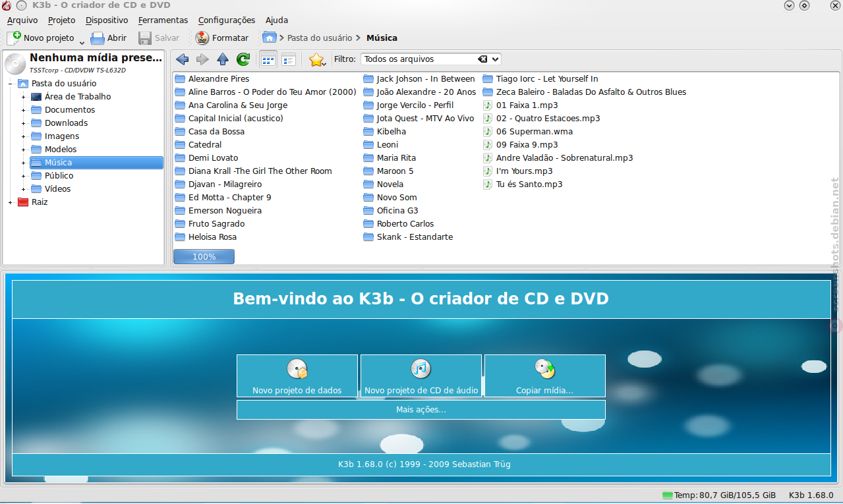Open the Abrir folder icon
This screenshot has height=504, width=843.
pyautogui.click(x=98, y=38)
